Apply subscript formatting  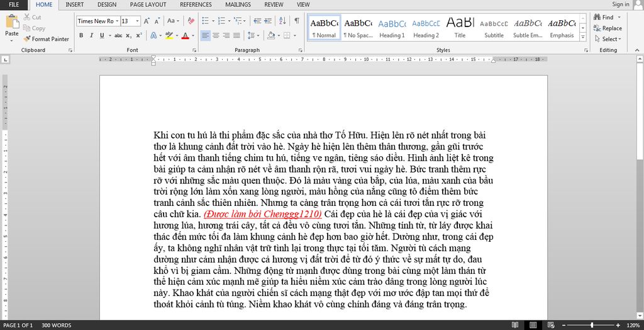(128, 35)
